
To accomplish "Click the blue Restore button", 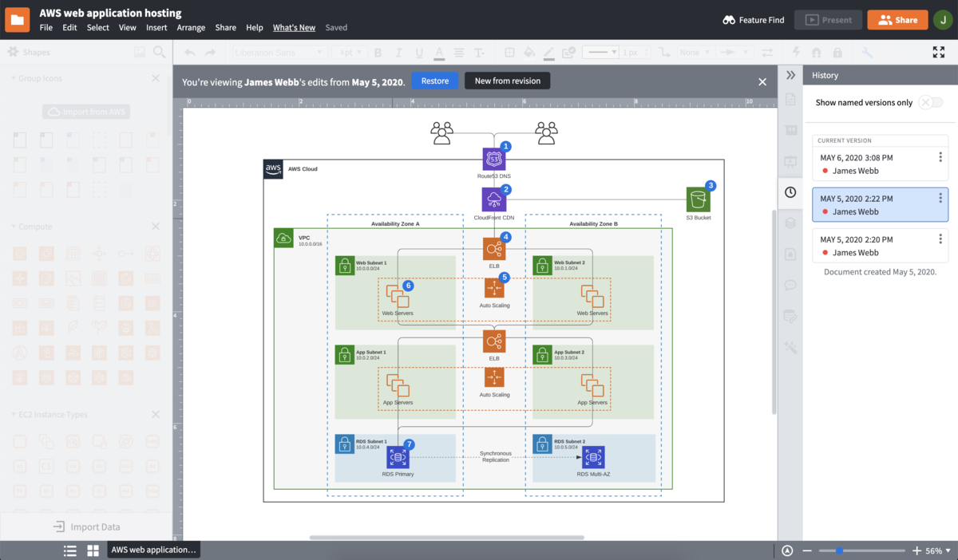I will pyautogui.click(x=435, y=81).
